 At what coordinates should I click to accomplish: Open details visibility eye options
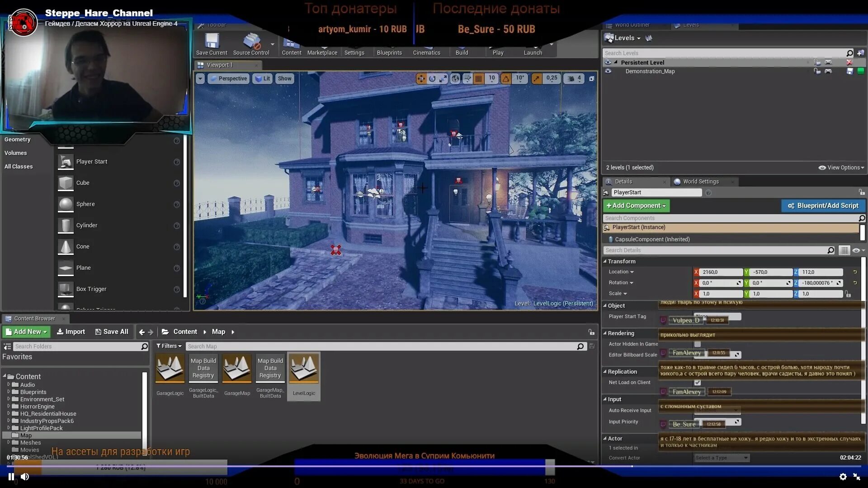click(858, 250)
